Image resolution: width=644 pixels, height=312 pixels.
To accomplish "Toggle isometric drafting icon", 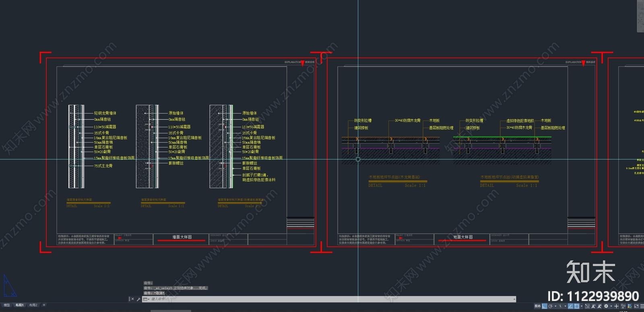I will point(560,306).
